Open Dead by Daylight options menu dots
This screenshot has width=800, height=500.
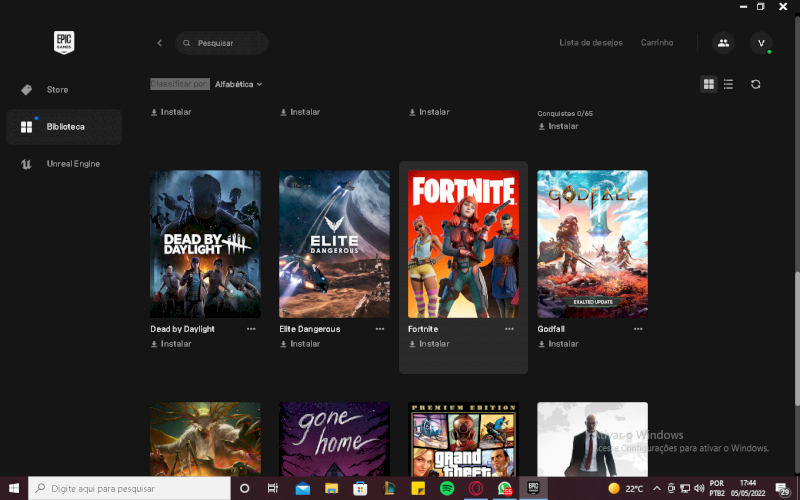coord(251,329)
